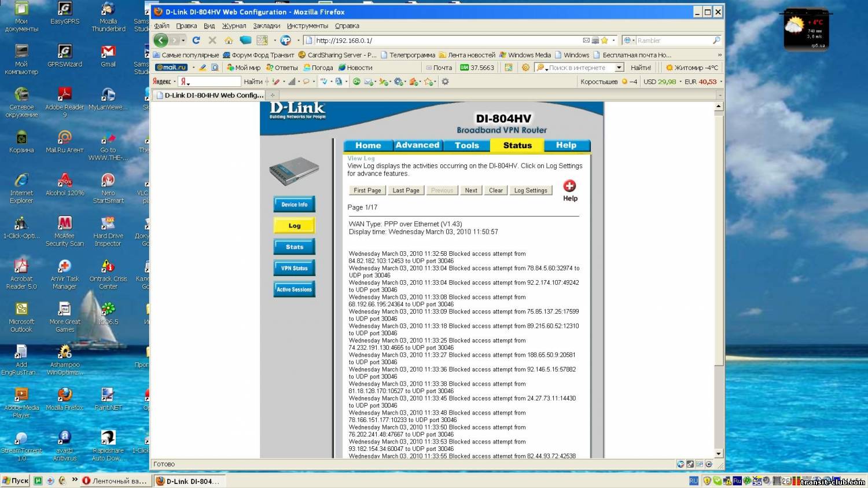This screenshot has width=868, height=488.
Task: Click the router device image
Action: (x=294, y=171)
